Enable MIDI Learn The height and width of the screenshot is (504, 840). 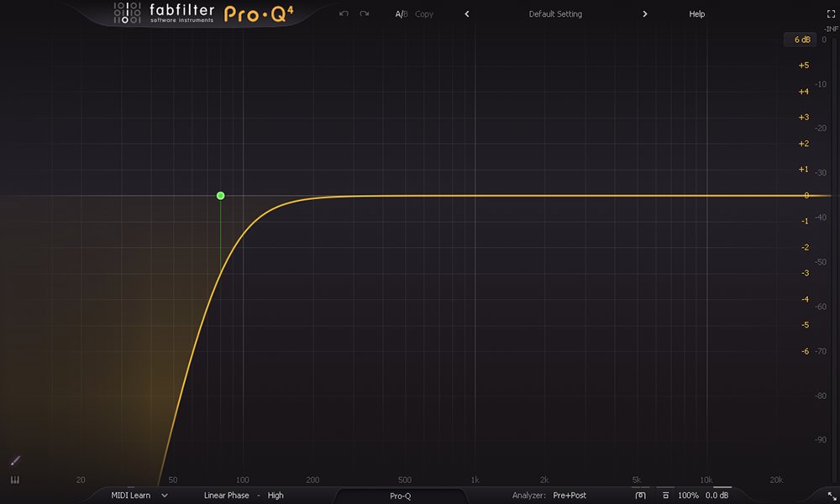131,496
